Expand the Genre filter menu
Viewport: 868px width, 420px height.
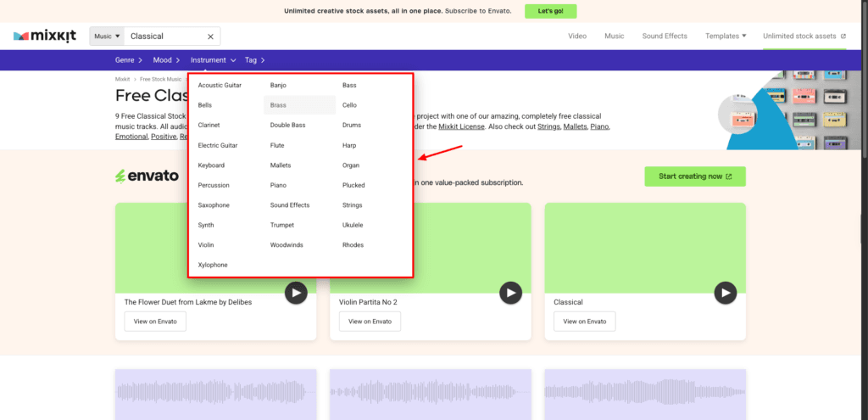click(x=129, y=60)
